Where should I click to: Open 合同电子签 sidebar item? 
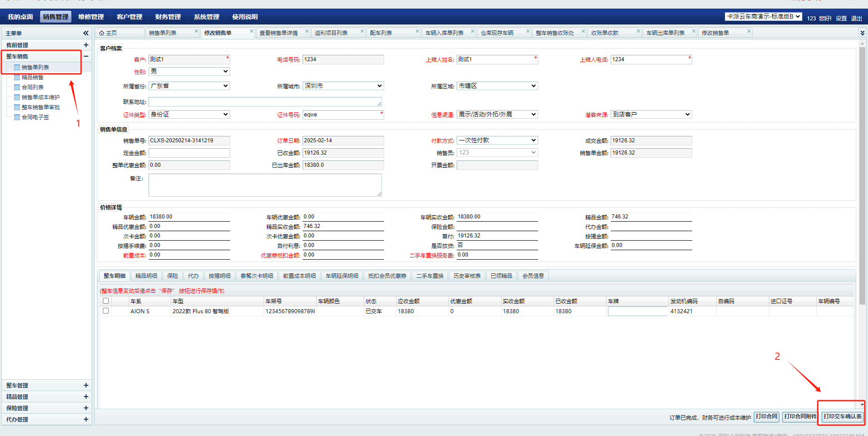pyautogui.click(x=35, y=117)
